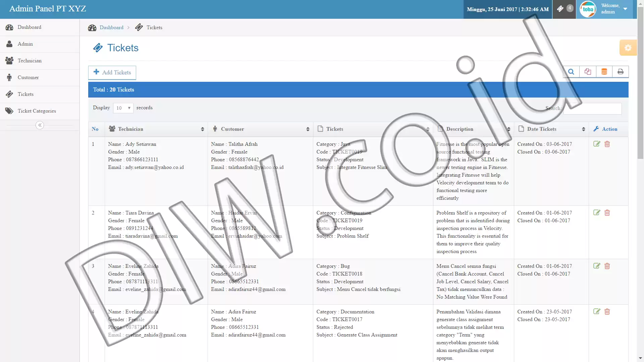Click the Total : 20 Tickets bar

coord(358,89)
